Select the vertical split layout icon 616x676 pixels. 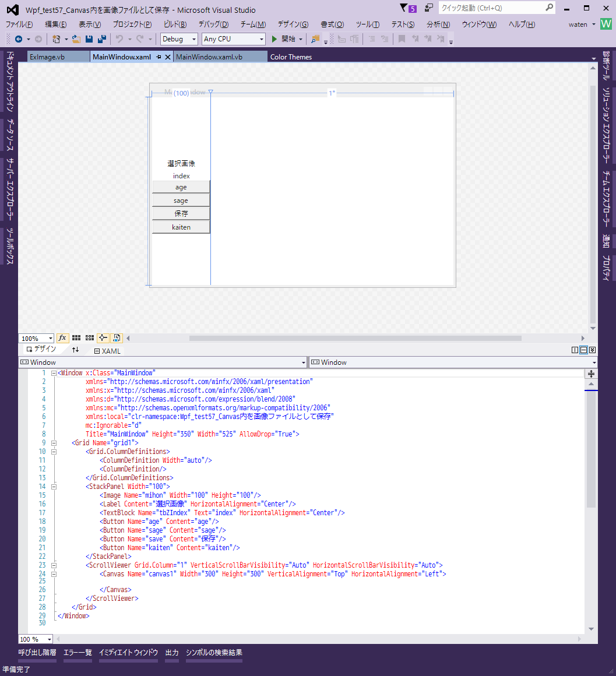pyautogui.click(x=575, y=350)
